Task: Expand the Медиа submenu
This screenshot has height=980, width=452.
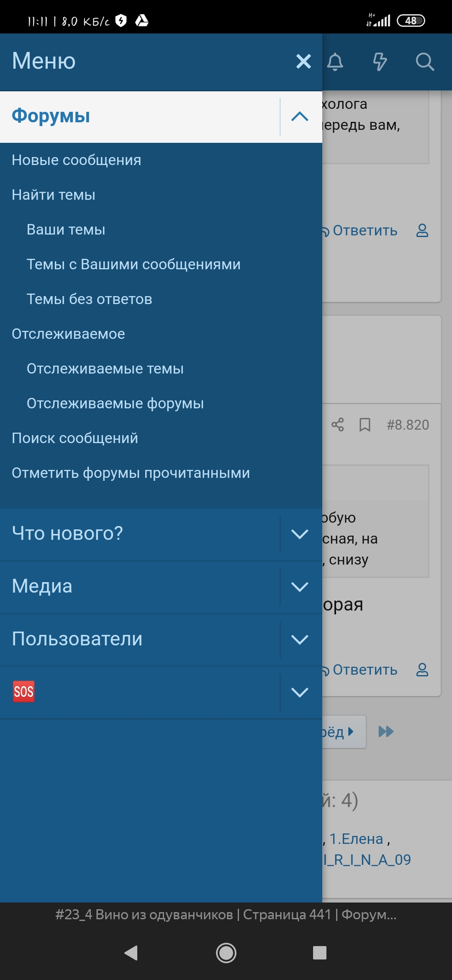Action: (300, 587)
